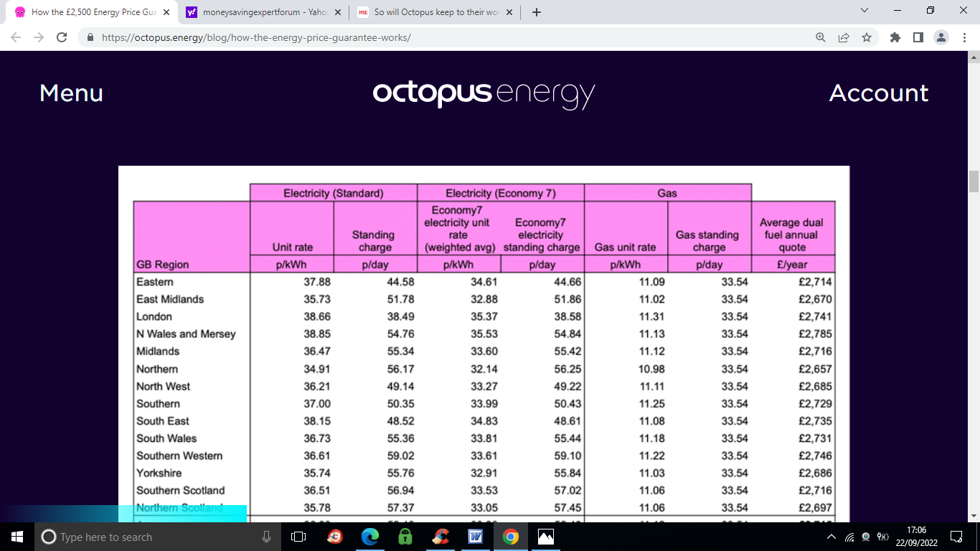Image resolution: width=980 pixels, height=551 pixels.
Task: Click the share page icon
Action: click(x=844, y=37)
